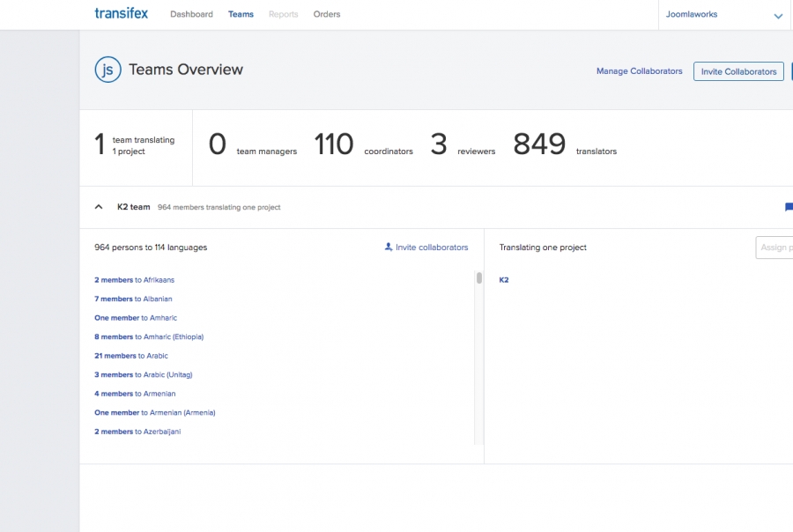Click the 3 reviewers count
Image resolution: width=793 pixels, height=532 pixels.
(x=463, y=144)
